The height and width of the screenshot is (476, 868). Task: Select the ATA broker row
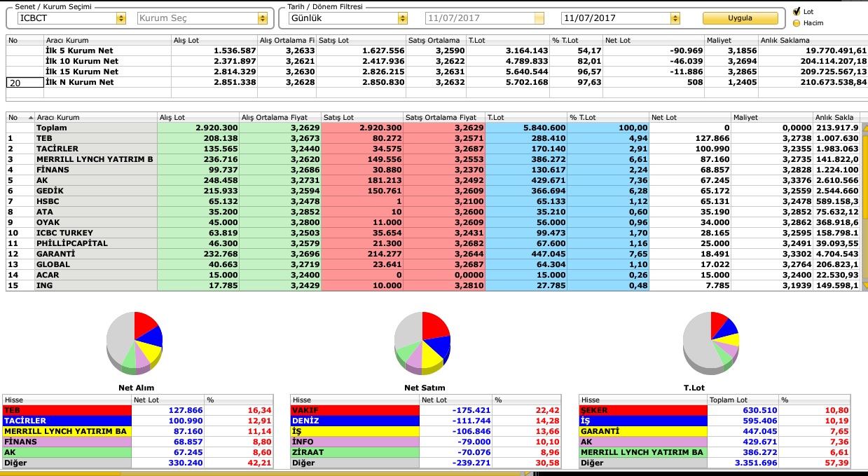pos(433,212)
